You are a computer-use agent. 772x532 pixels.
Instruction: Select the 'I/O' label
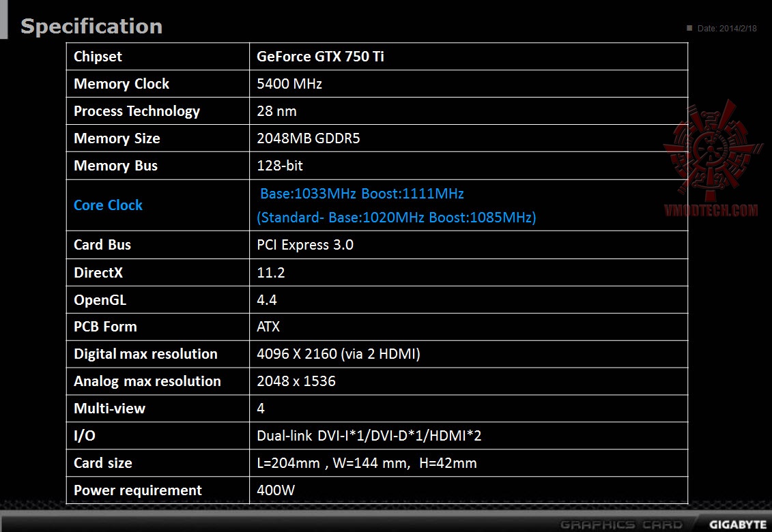tap(84, 436)
